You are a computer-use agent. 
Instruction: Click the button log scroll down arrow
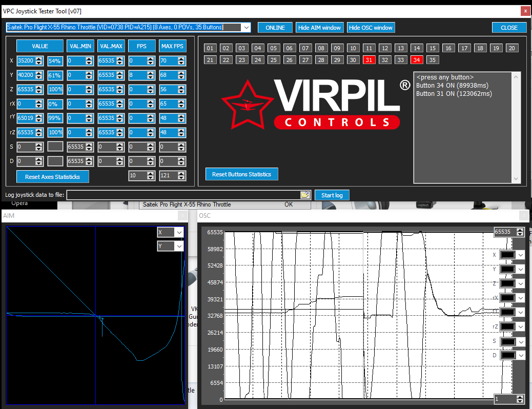tap(516, 178)
